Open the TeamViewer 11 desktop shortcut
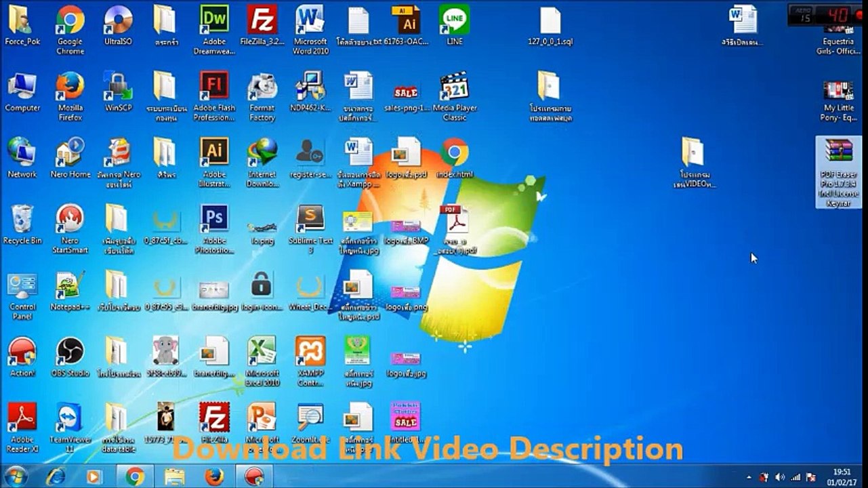Image resolution: width=868 pixels, height=488 pixels. [70, 428]
